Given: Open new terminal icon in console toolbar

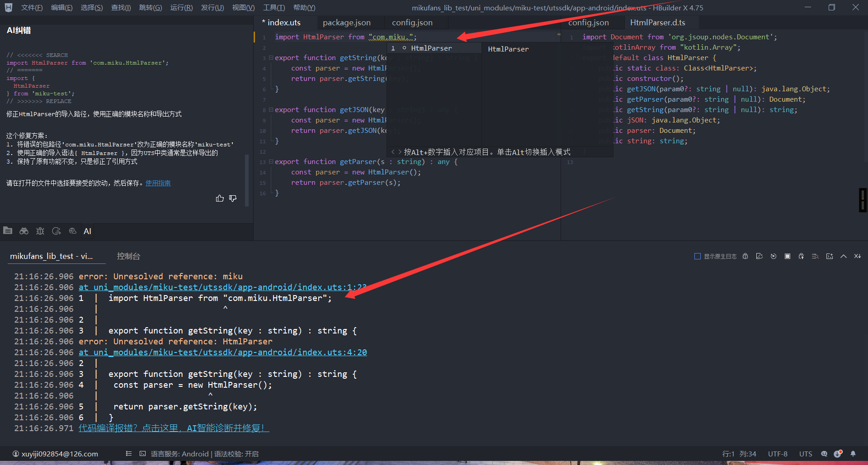Looking at the screenshot, I should click(x=830, y=256).
